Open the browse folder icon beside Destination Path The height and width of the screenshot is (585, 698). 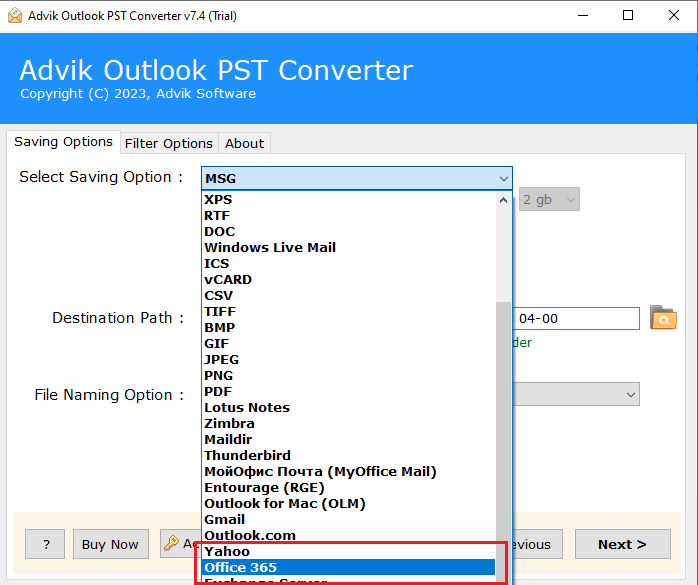point(663,317)
